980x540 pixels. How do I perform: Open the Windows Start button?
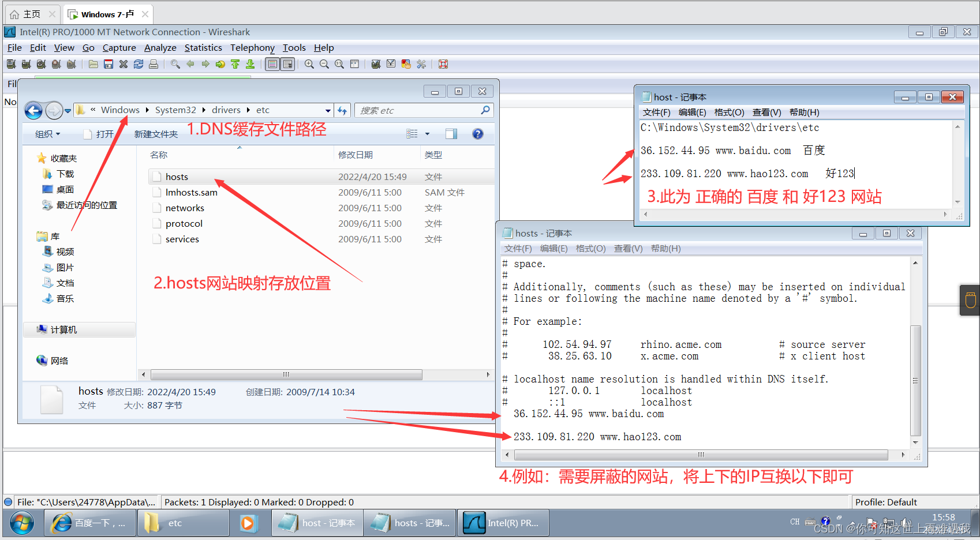click(x=21, y=523)
